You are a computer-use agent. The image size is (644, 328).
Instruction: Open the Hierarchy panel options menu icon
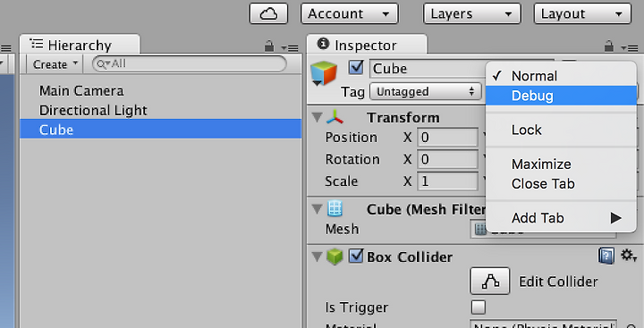(290, 48)
